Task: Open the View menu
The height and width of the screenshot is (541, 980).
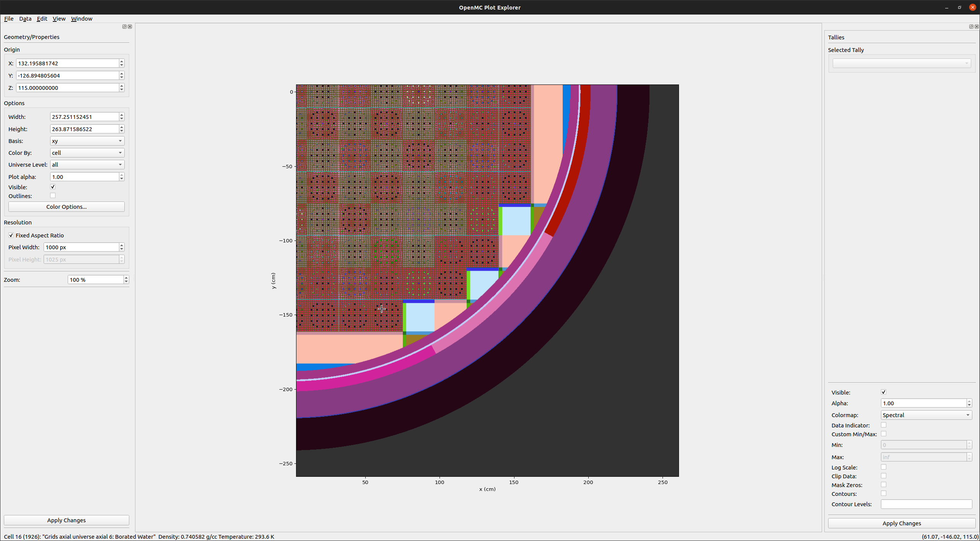Action: [59, 18]
